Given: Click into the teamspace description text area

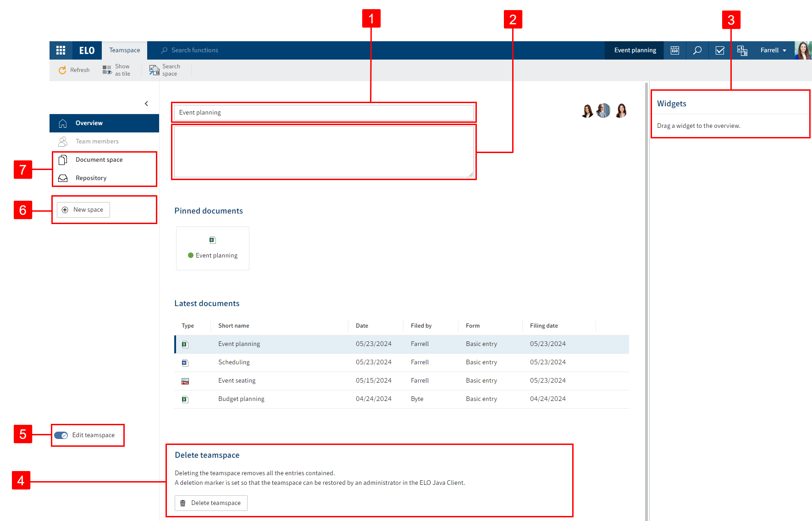Looking at the screenshot, I should tap(324, 152).
